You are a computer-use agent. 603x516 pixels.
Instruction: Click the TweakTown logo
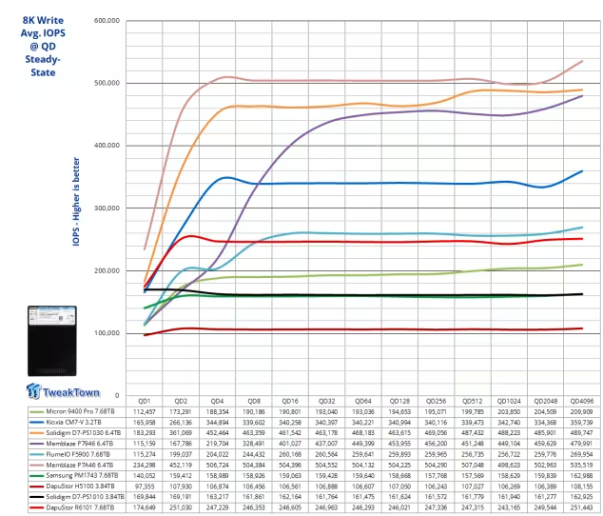tap(63, 391)
